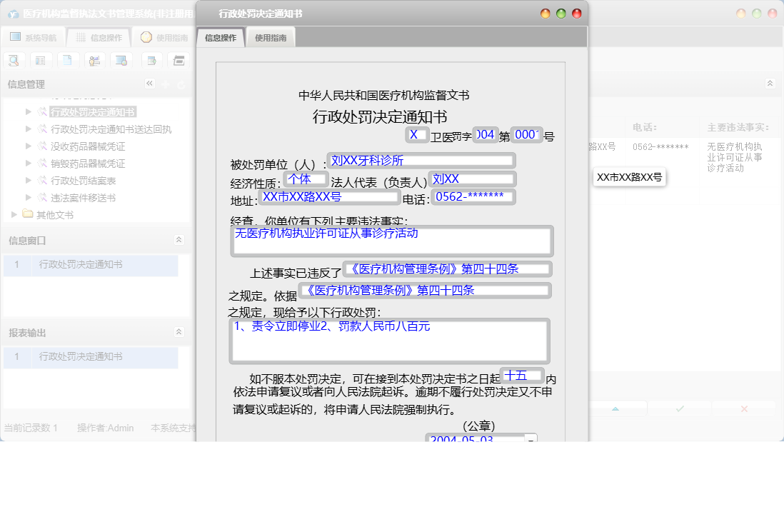Click the gavel icon beside 违法案件移送书

tap(43, 198)
